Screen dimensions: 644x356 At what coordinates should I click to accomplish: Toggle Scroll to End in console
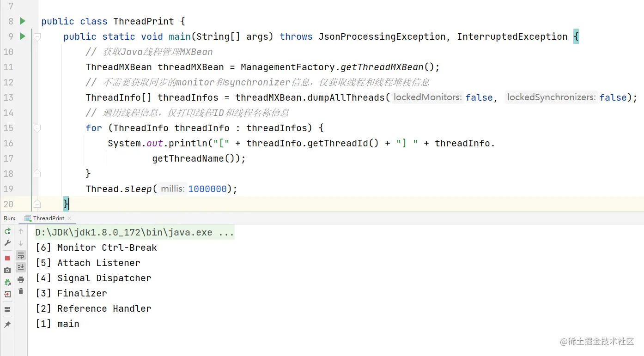pos(21,267)
